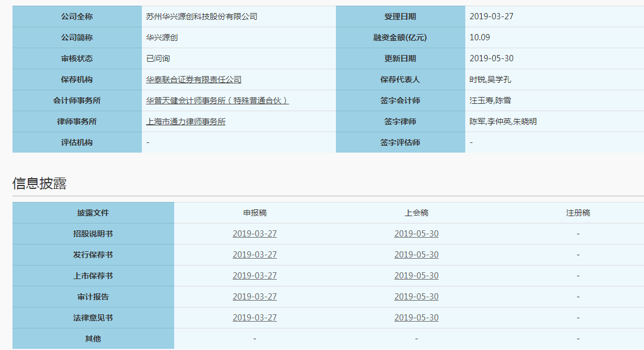Open the law firm link 上海市通力律师事务所

186,121
